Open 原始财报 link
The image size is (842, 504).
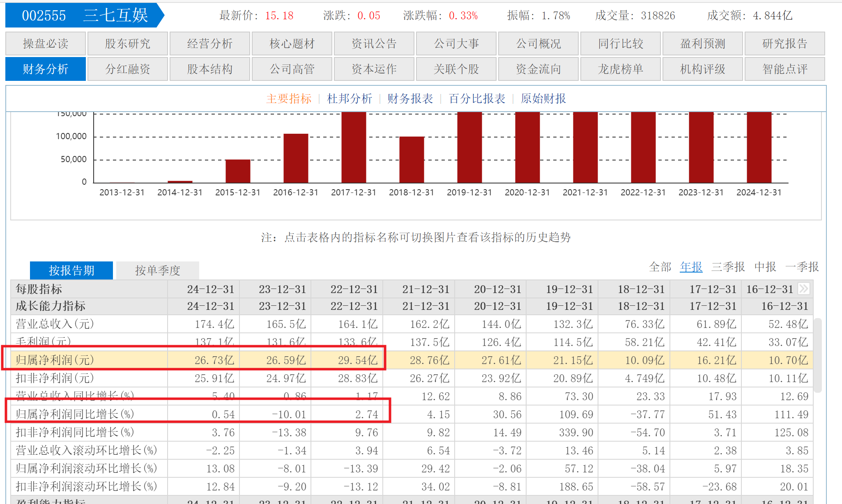coord(543,99)
